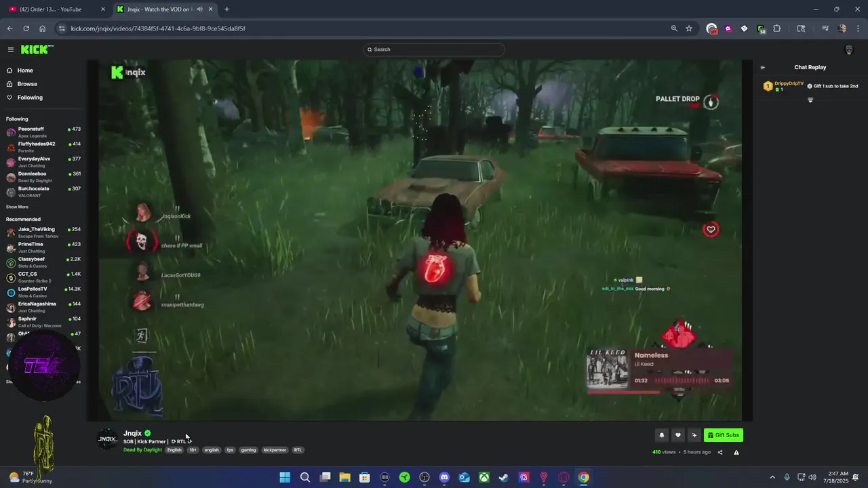Open Steam from taskbar
The width and height of the screenshot is (868, 488).
coord(504,477)
